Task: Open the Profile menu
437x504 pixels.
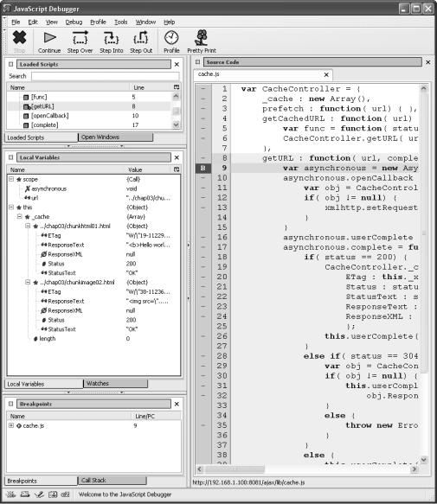Action: tap(98, 22)
